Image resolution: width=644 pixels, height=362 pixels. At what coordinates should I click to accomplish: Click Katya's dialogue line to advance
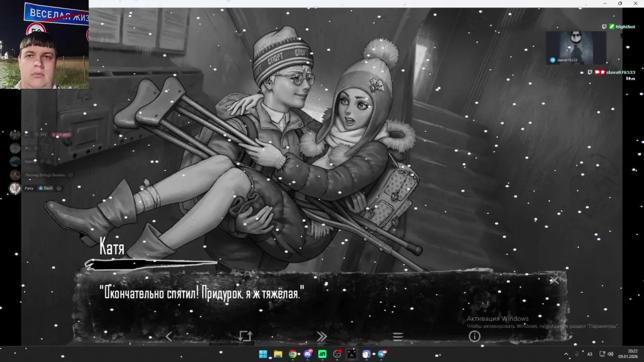202,293
